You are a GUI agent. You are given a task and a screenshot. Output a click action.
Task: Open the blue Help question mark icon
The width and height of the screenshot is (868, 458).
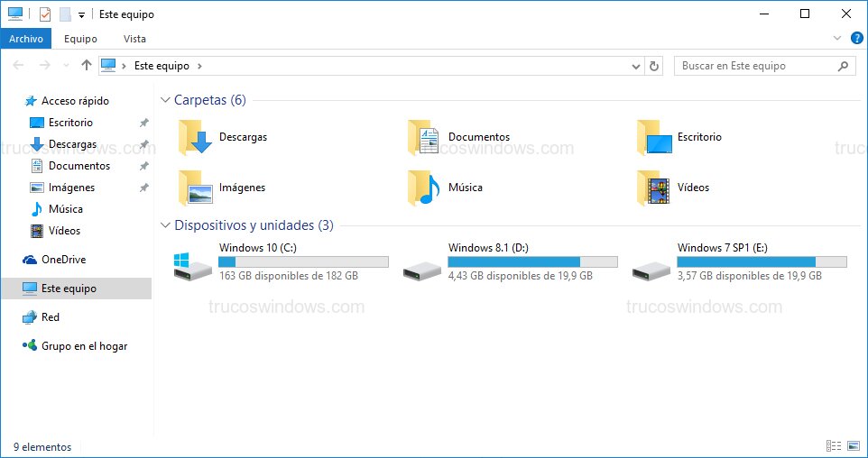[856, 38]
